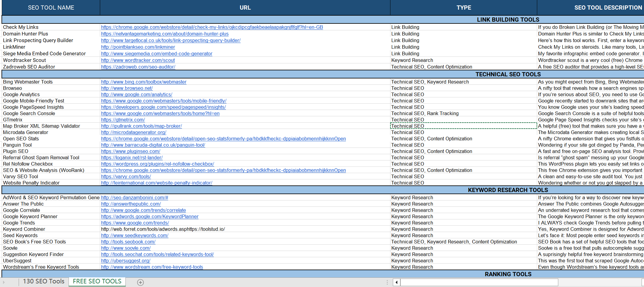The height and width of the screenshot is (287, 644).
Task: Open siegemedia embed code generator link
Action: click(x=157, y=53)
